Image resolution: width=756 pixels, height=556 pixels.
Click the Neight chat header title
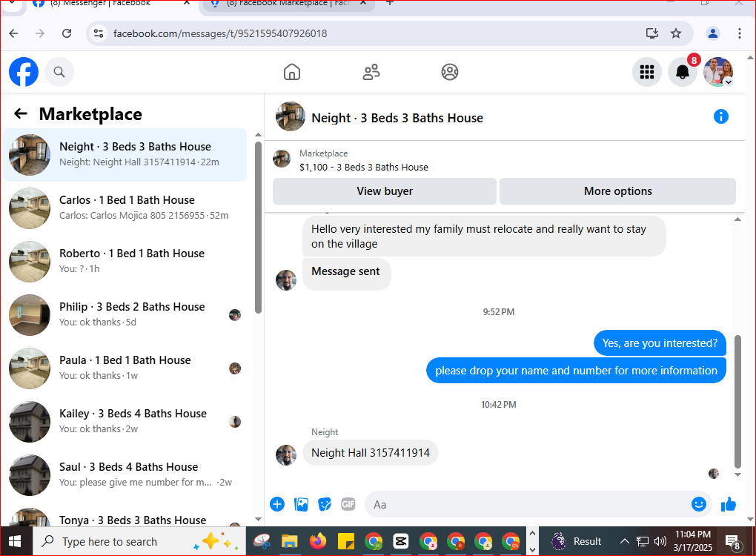397,118
